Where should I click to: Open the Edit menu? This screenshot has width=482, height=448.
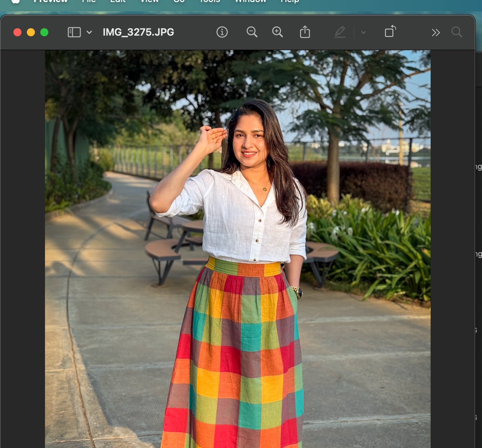coord(118,1)
